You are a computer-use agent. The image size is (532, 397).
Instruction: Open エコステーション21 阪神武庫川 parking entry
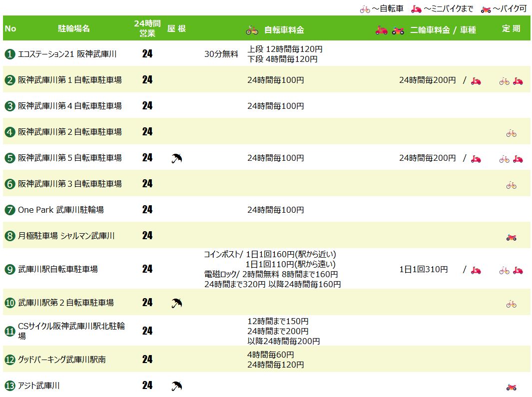(x=67, y=54)
